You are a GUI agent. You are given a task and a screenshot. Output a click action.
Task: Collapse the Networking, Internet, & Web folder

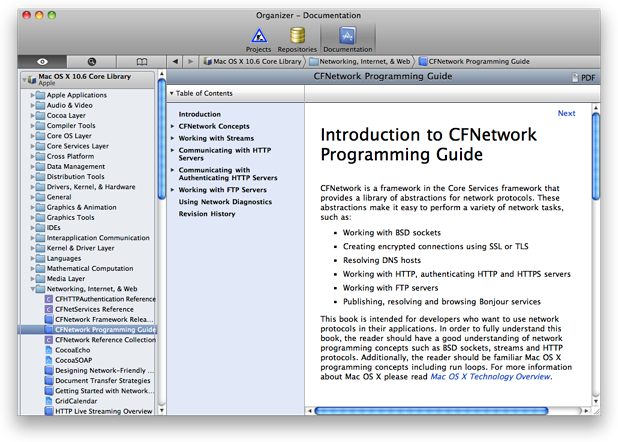tap(33, 289)
